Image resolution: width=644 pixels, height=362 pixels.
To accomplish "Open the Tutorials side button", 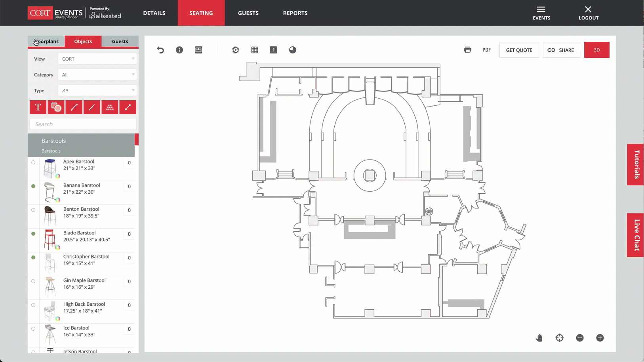I will point(636,164).
